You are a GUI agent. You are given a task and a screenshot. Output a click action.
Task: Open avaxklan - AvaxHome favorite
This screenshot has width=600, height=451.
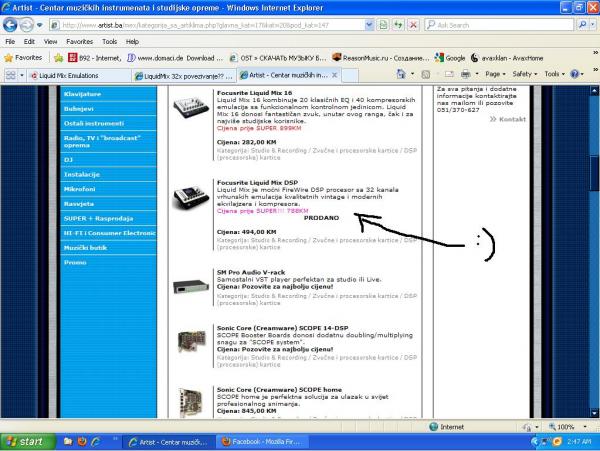[x=507, y=58]
